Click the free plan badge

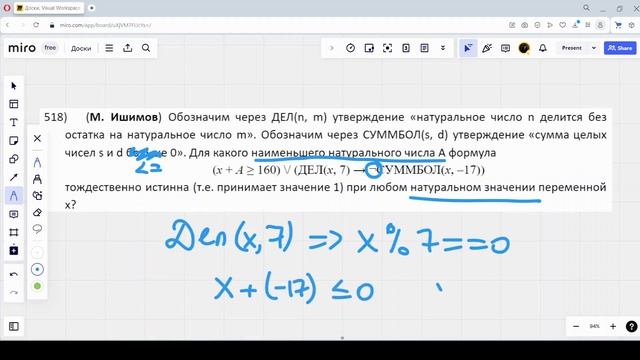[50, 48]
